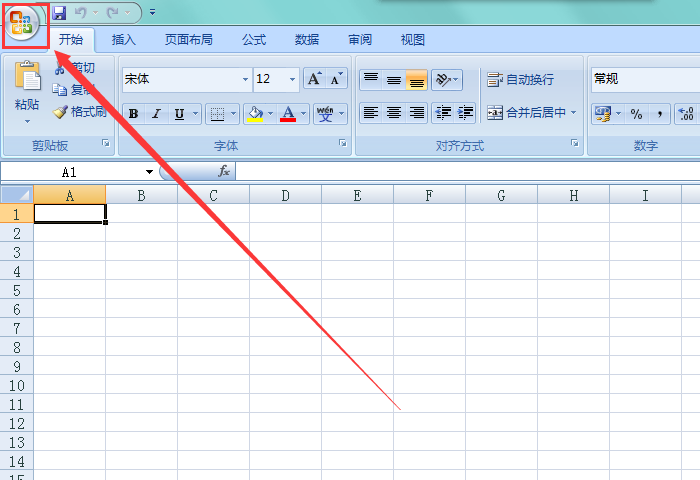Increase decimal places
The height and width of the screenshot is (480, 700).
click(x=685, y=114)
